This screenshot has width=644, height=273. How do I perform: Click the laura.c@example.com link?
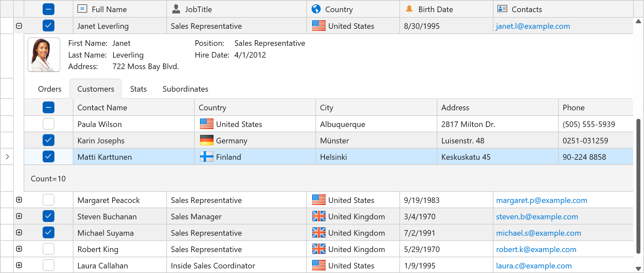click(534, 266)
